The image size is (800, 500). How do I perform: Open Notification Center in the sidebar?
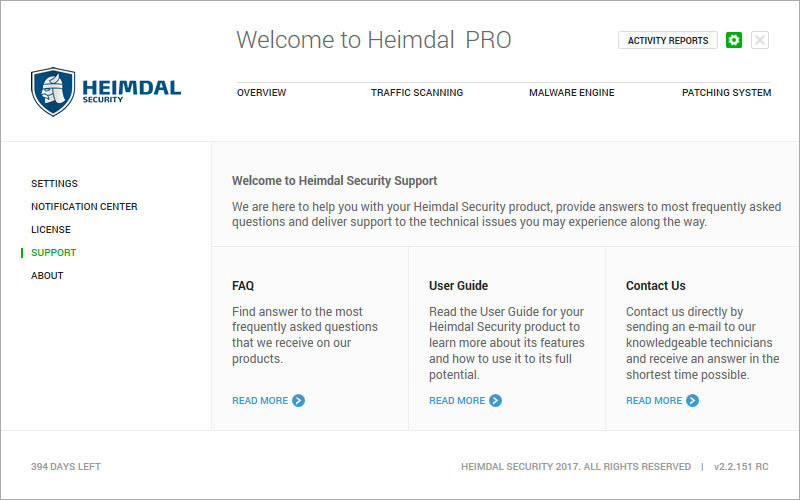(84, 207)
